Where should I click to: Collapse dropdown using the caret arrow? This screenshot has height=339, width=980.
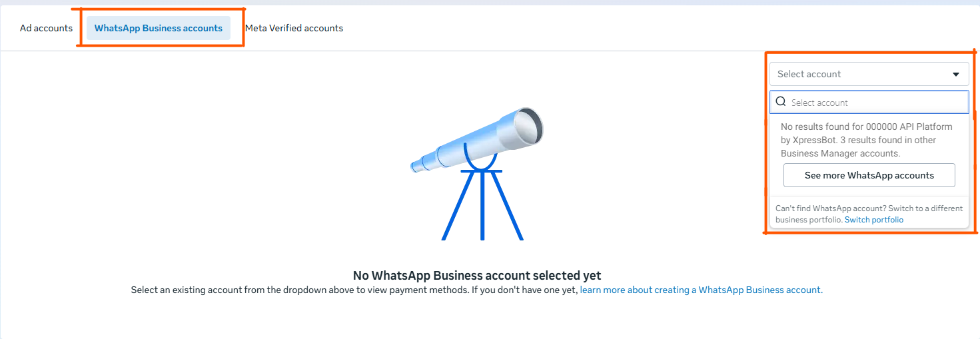click(x=956, y=74)
